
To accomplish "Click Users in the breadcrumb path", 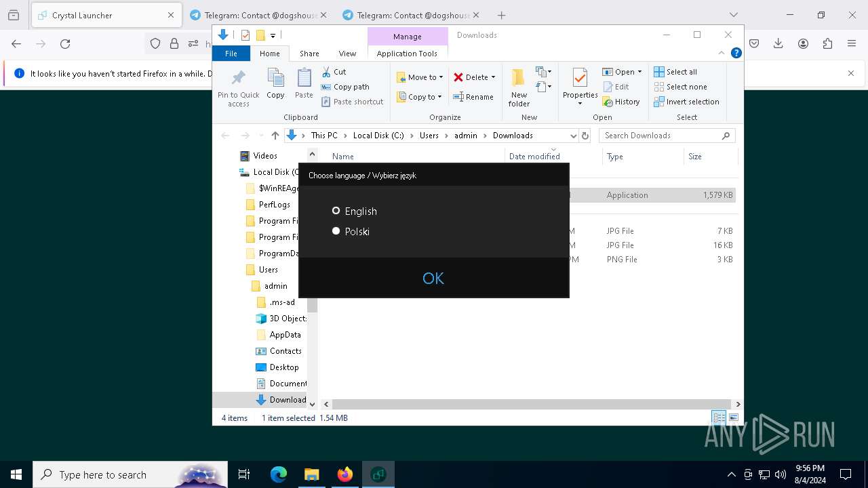I will click(x=429, y=136).
